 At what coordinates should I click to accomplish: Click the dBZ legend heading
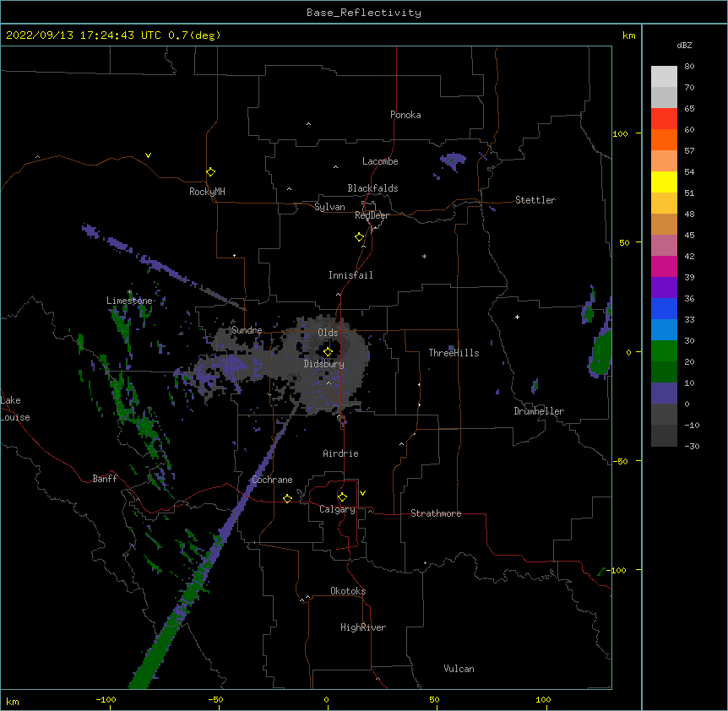(684, 45)
